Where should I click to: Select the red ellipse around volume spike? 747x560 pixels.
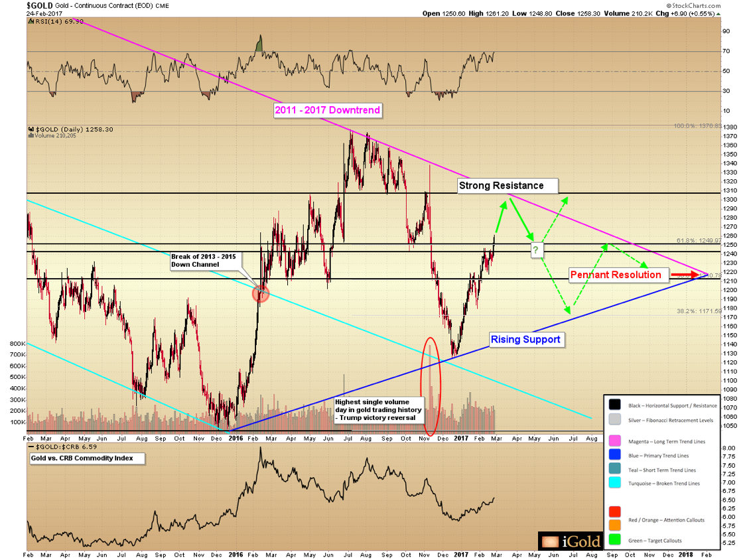(430, 387)
